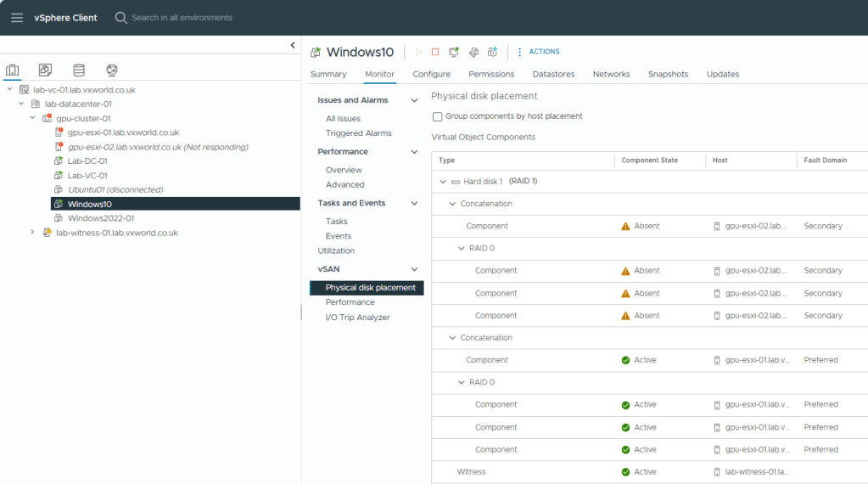The height and width of the screenshot is (484, 868).
Task: Click the Take Snapshot icon
Action: pyautogui.click(x=493, y=52)
